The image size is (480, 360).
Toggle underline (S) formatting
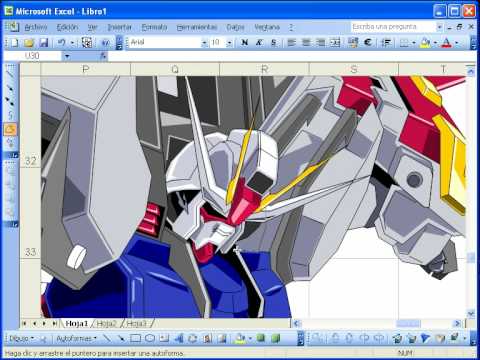[274, 42]
